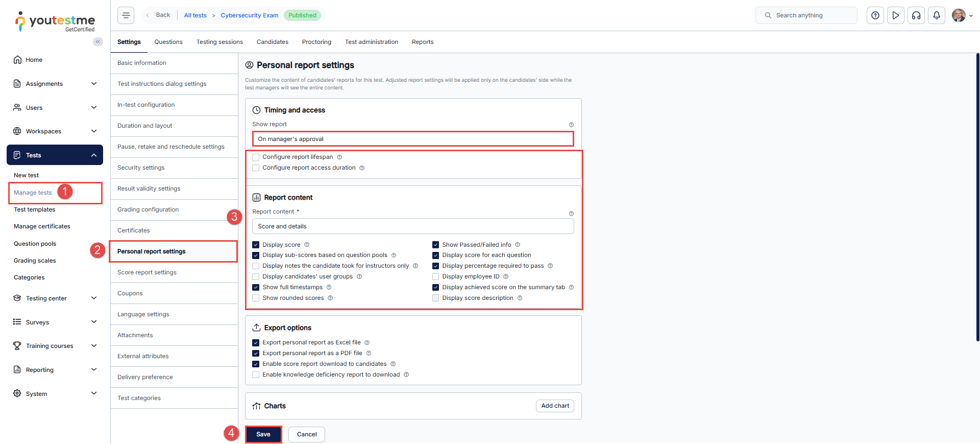980x444 pixels.
Task: Open the Show report dropdown
Action: point(413,139)
